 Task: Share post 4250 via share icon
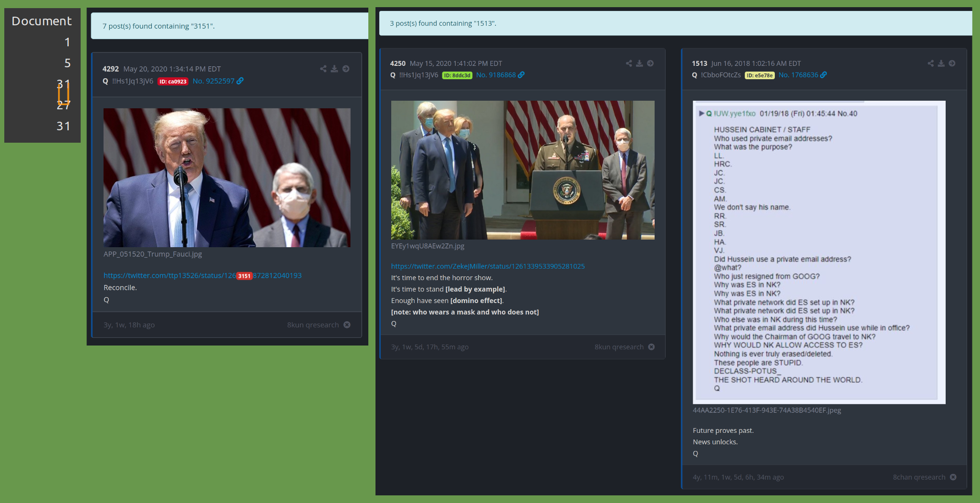629,63
